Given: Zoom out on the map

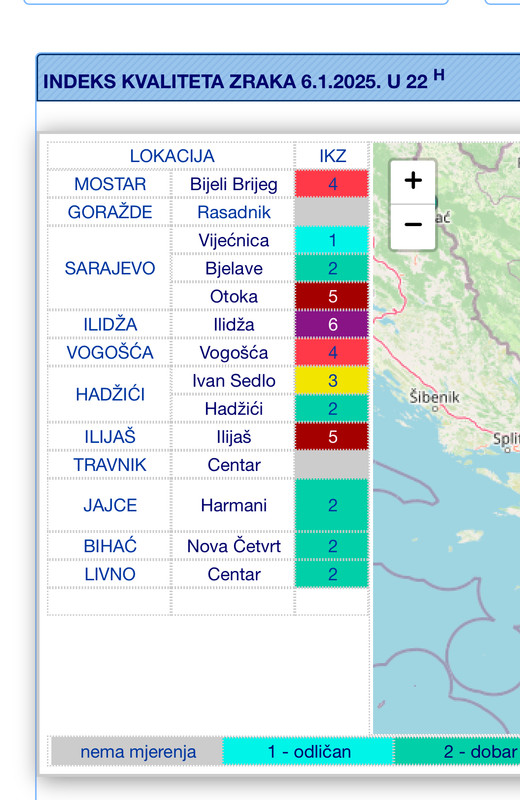Looking at the screenshot, I should [x=413, y=226].
